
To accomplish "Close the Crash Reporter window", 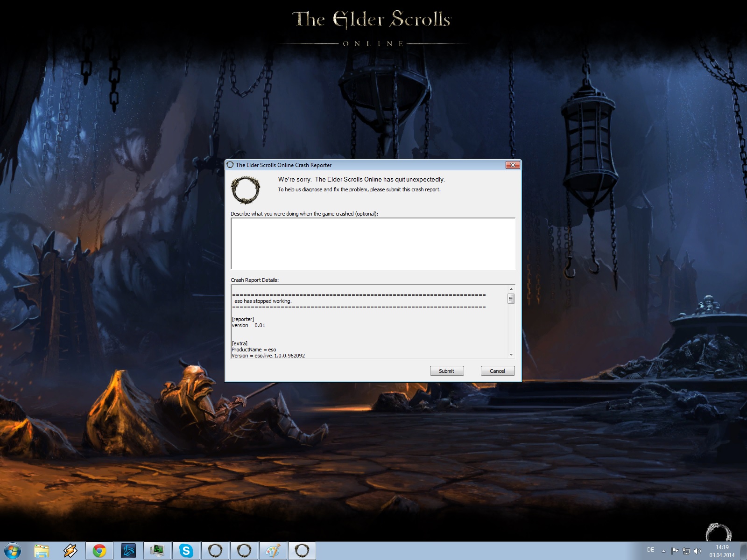I will point(513,165).
